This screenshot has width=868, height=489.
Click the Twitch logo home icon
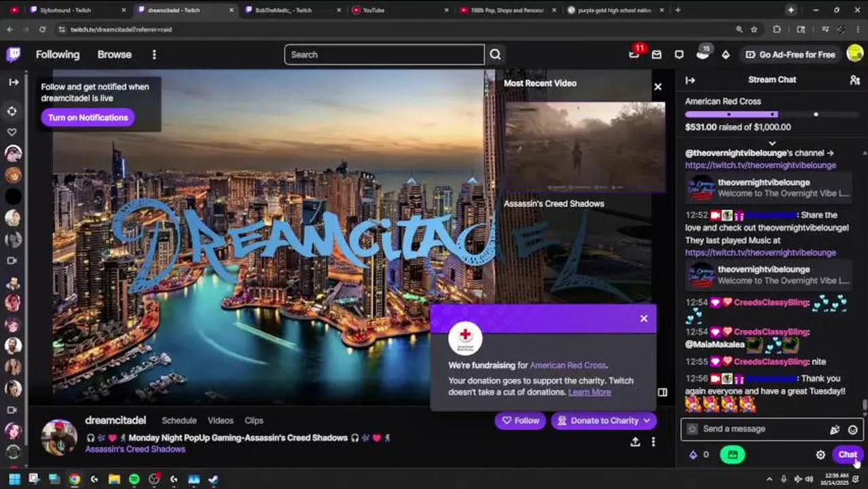(13, 54)
